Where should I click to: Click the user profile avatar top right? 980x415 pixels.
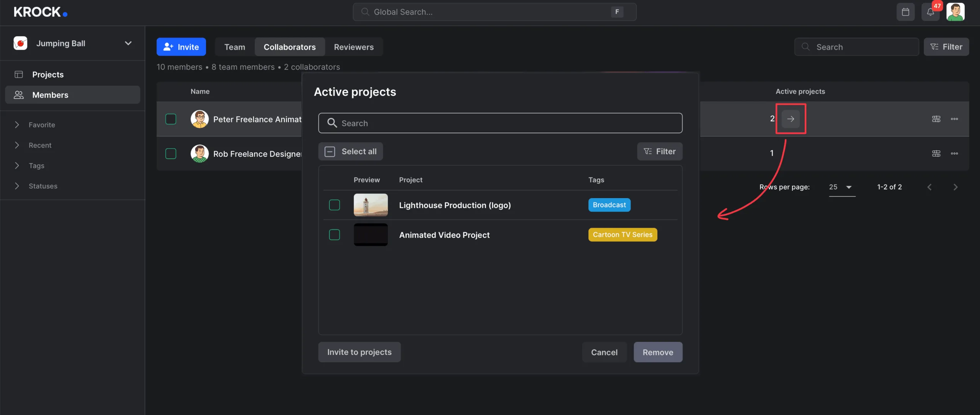tap(956, 12)
